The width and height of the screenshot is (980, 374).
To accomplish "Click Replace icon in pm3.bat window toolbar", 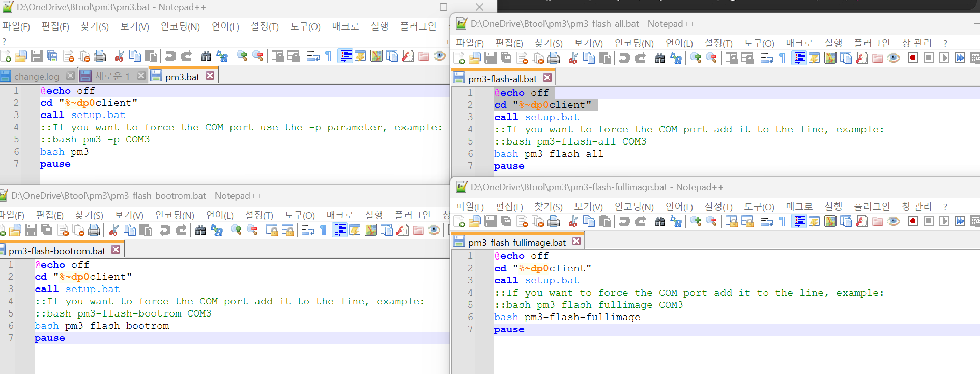I will pos(222,56).
